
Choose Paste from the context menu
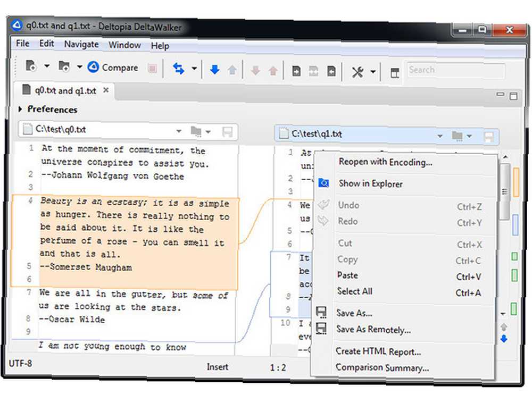405,276
